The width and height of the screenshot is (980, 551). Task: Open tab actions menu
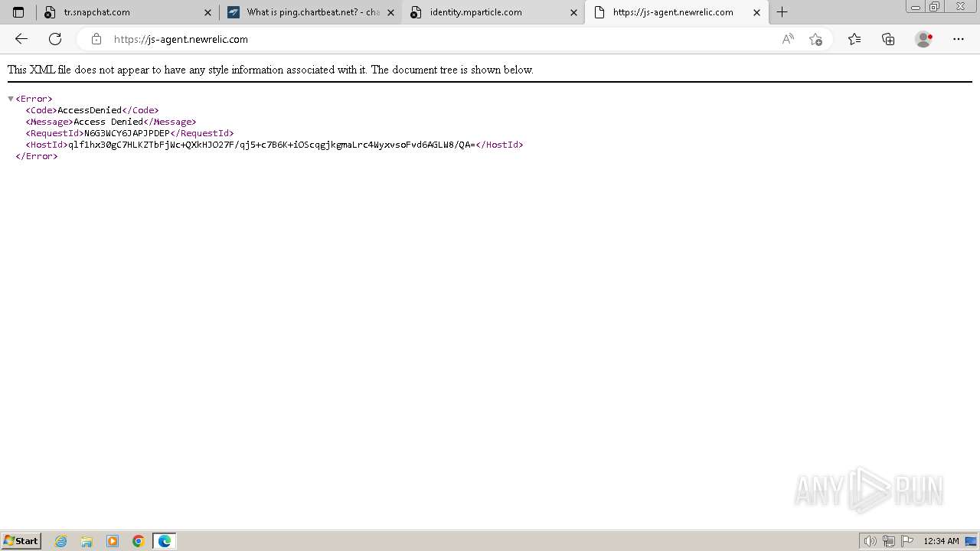click(18, 12)
